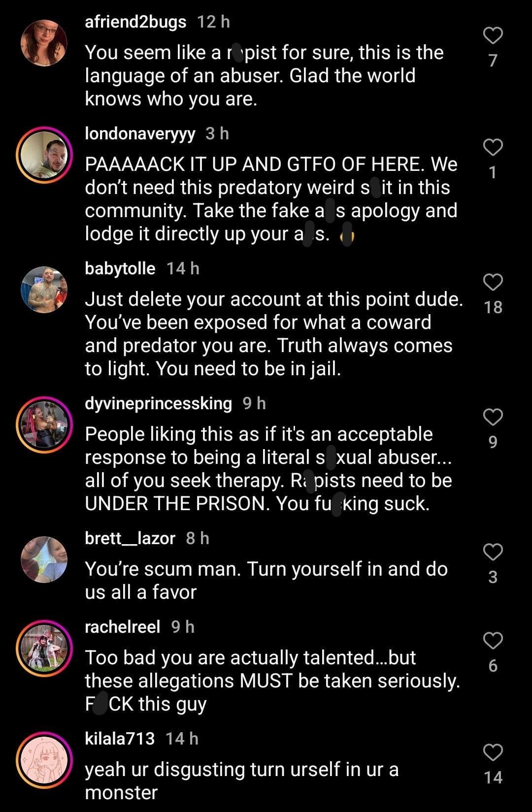Image resolution: width=532 pixels, height=812 pixels.
Task: Visit londonaveryyy's profile via username
Action: [x=140, y=134]
